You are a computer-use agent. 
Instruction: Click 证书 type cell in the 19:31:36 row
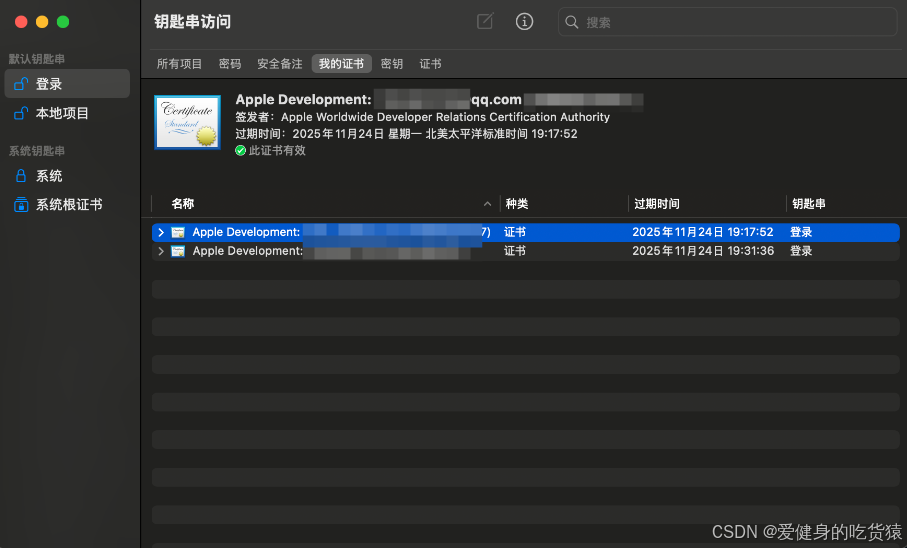(515, 251)
